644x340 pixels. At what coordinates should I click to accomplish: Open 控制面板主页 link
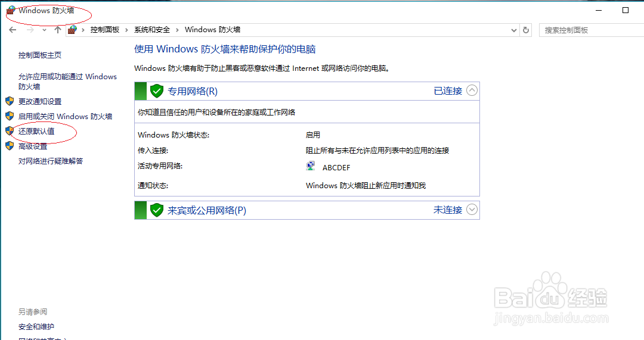click(x=40, y=55)
